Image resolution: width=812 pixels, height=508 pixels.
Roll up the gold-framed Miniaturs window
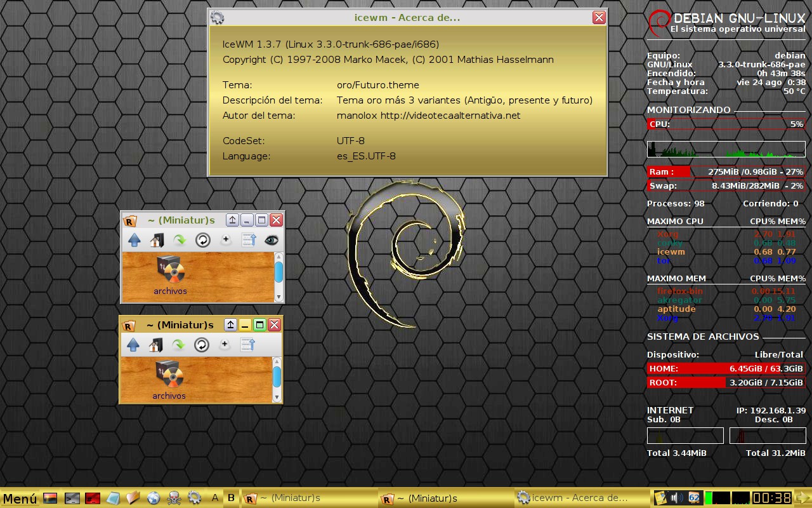231,325
